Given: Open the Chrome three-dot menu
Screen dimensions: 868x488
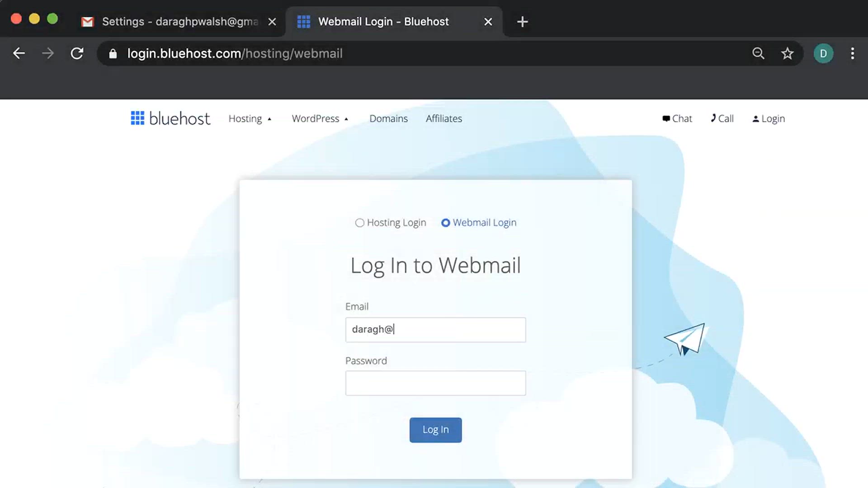Looking at the screenshot, I should click(852, 53).
